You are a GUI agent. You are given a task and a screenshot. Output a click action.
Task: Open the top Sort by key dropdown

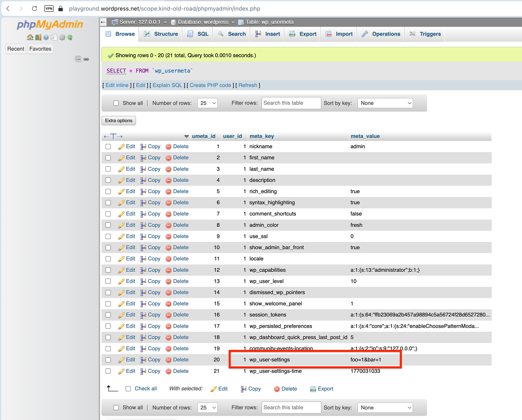pyautogui.click(x=385, y=103)
